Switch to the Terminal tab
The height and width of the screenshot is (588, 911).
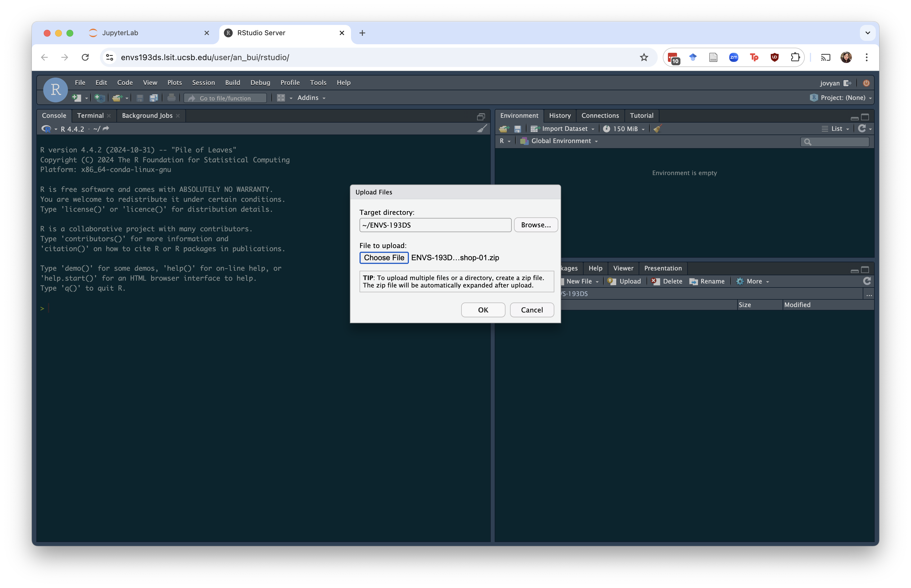point(90,115)
